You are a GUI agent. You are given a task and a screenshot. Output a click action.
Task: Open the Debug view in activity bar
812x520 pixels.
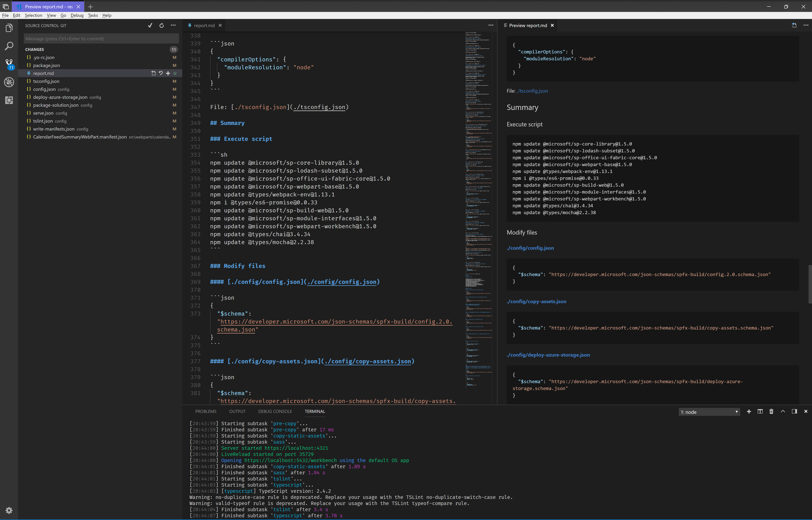click(9, 82)
